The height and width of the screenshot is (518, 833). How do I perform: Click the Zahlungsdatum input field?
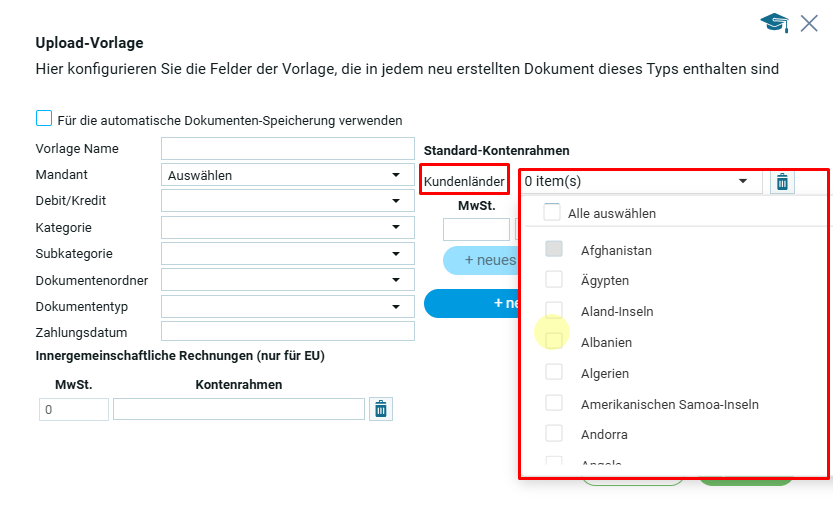click(x=287, y=331)
